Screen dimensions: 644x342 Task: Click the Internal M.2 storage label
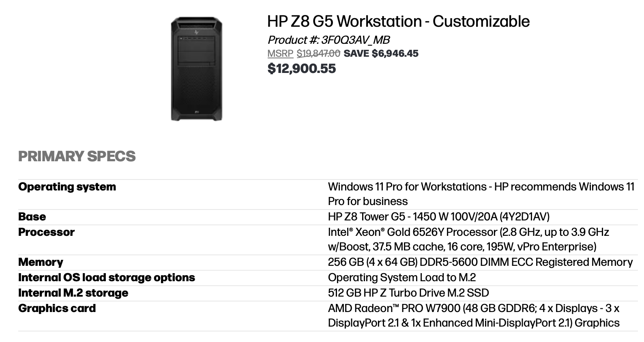pyautogui.click(x=73, y=293)
